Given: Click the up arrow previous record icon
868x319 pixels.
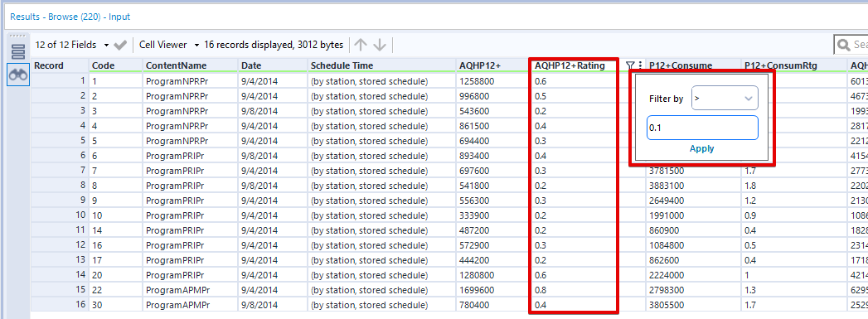Looking at the screenshot, I should tap(361, 45).
